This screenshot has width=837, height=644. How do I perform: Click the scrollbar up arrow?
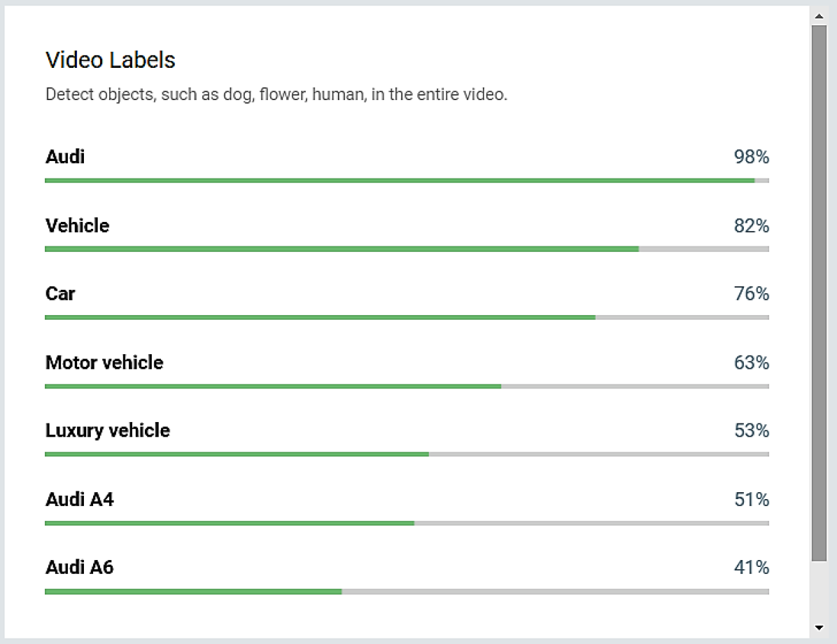tap(819, 15)
